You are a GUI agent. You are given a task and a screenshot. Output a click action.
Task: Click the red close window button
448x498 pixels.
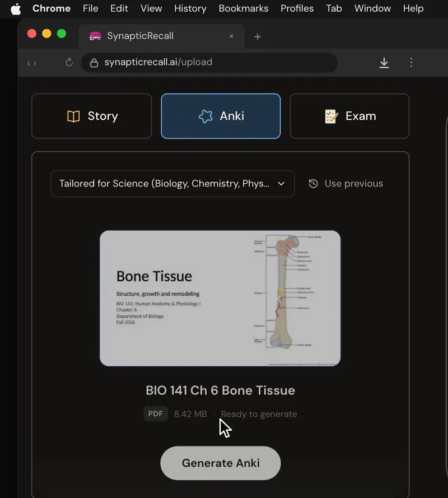click(x=32, y=34)
